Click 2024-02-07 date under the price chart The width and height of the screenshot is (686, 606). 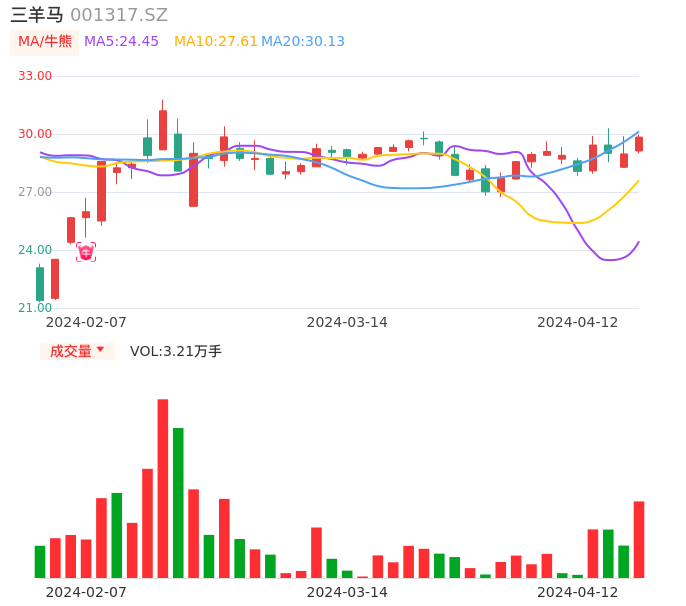point(86,322)
